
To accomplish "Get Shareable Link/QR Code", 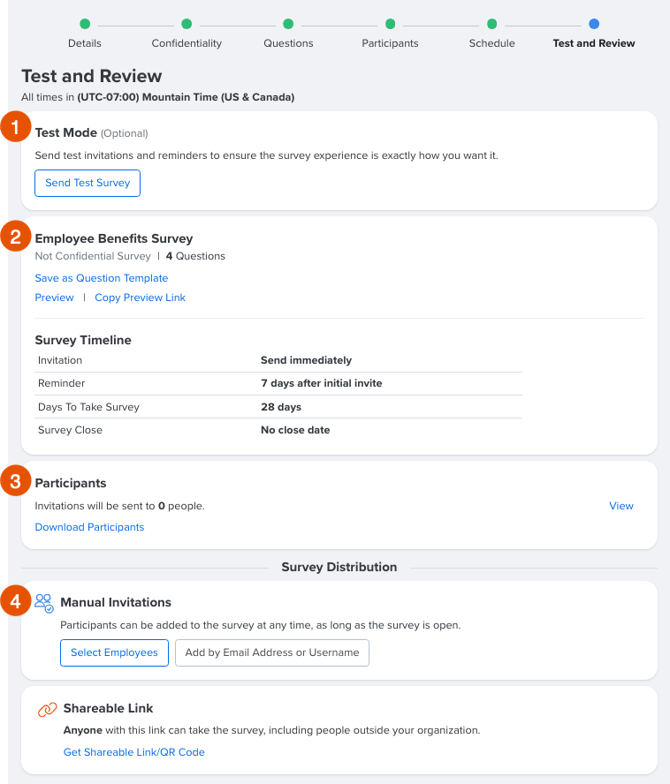I will 134,752.
